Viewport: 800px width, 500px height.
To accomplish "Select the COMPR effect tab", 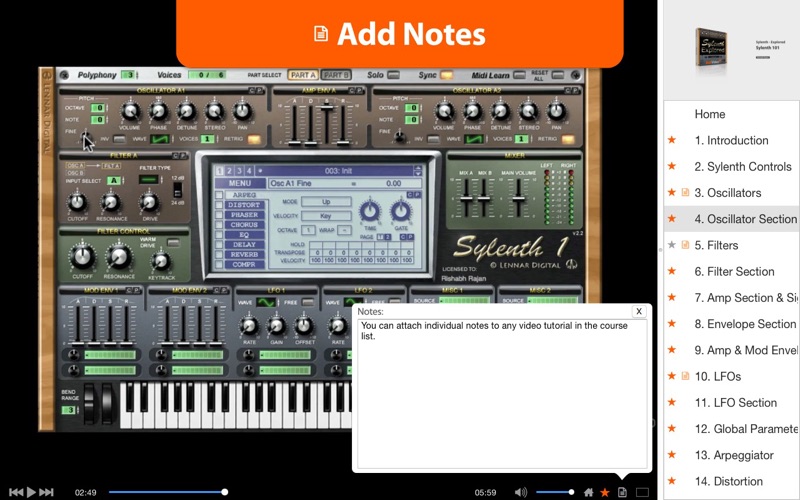I will (244, 264).
